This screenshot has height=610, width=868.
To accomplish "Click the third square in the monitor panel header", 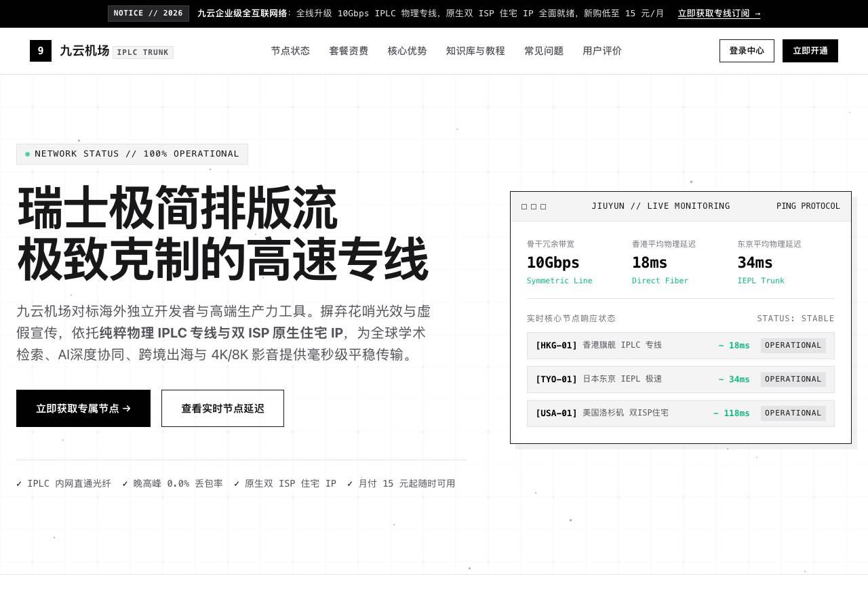I will (543, 207).
